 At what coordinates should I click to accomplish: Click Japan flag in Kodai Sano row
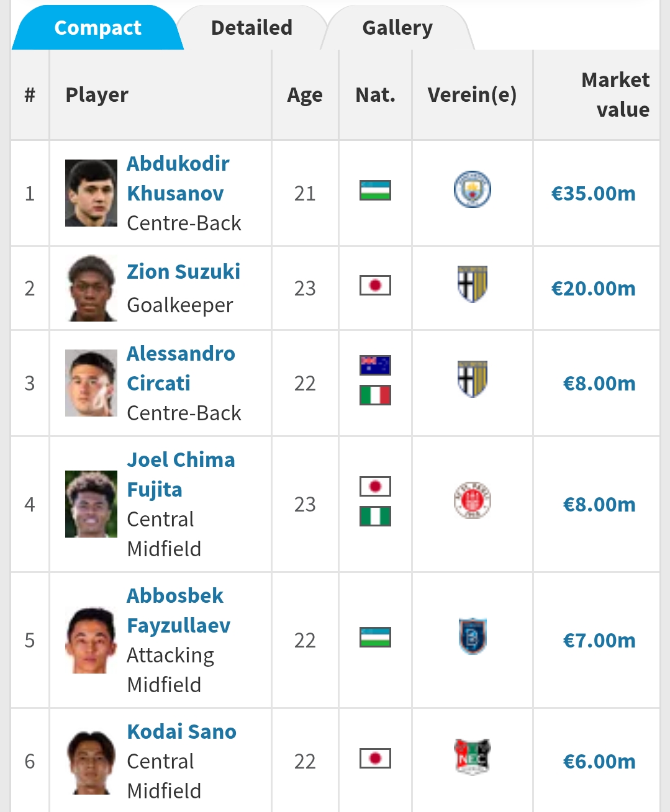pyautogui.click(x=375, y=758)
